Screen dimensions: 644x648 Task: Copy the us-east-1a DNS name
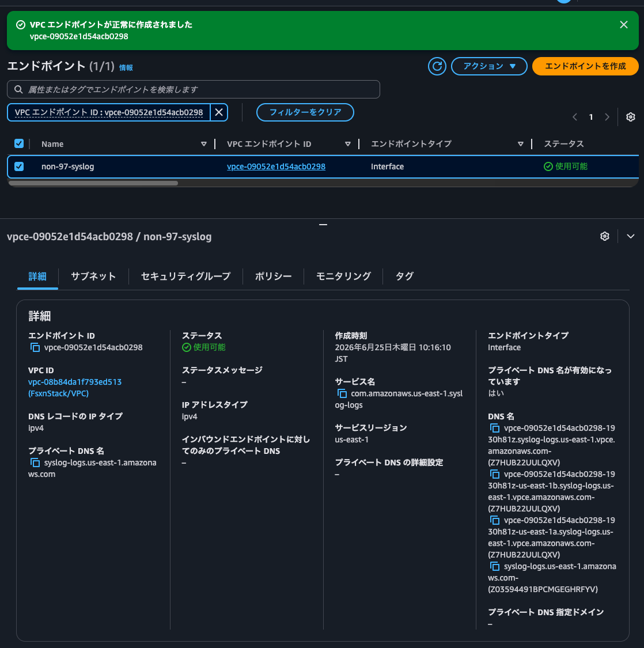click(x=495, y=521)
